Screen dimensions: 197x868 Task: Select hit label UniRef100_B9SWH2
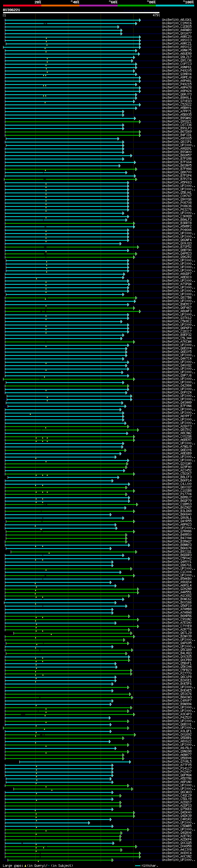(177, 118)
